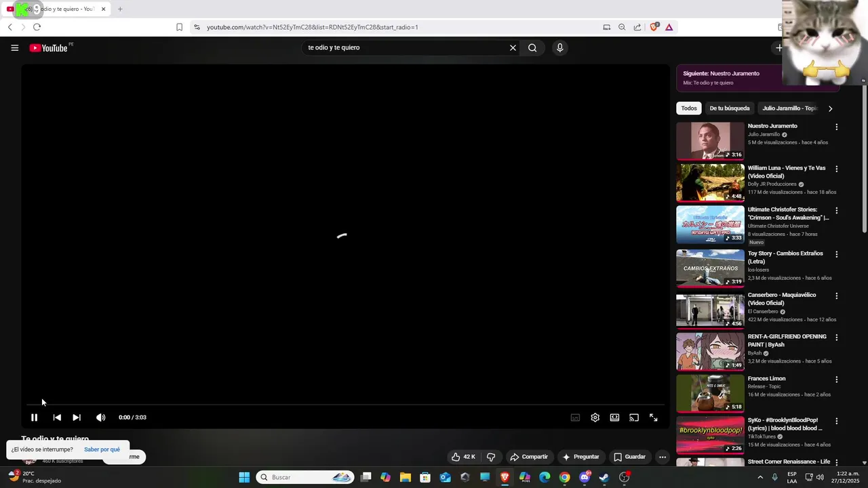Viewport: 868px width, 488px height.
Task: Cast video to a TV
Action: pos(634,418)
